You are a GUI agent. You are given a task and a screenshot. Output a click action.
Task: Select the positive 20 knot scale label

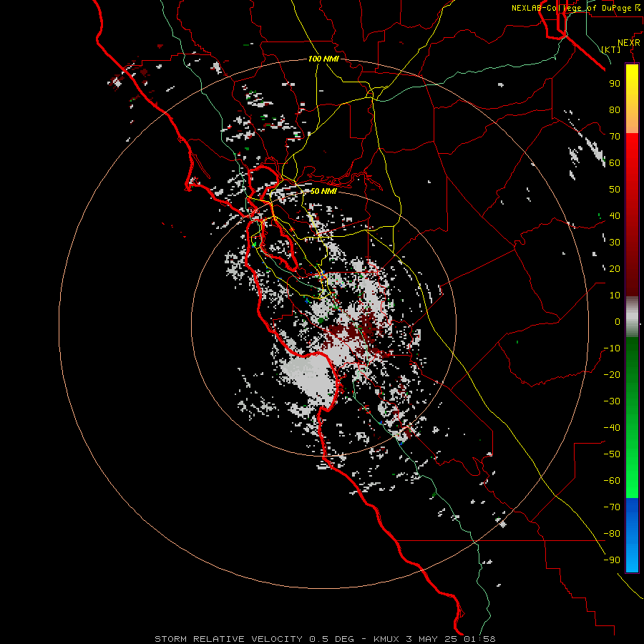point(615,269)
